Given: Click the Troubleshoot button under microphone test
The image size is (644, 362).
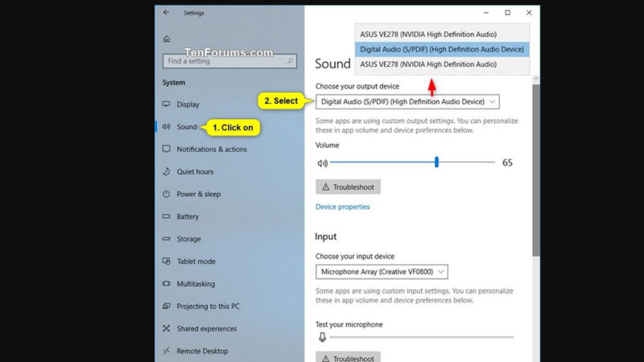Looking at the screenshot, I should click(348, 357).
